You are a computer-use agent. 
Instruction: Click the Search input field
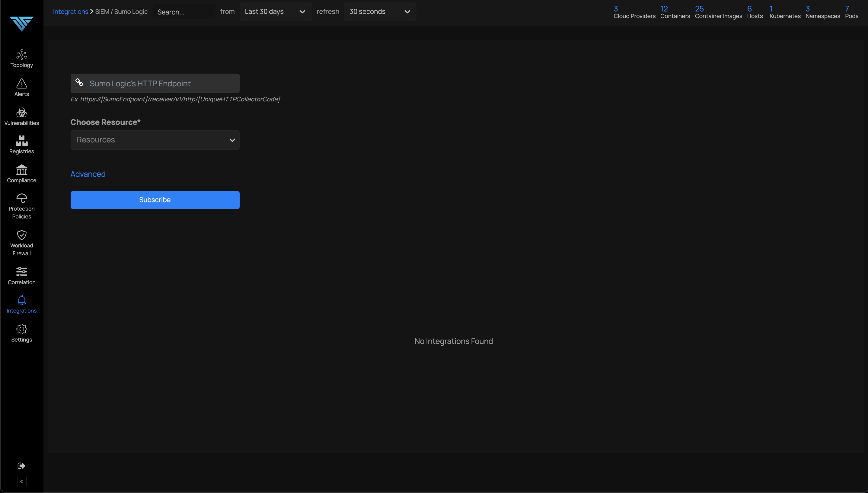184,12
